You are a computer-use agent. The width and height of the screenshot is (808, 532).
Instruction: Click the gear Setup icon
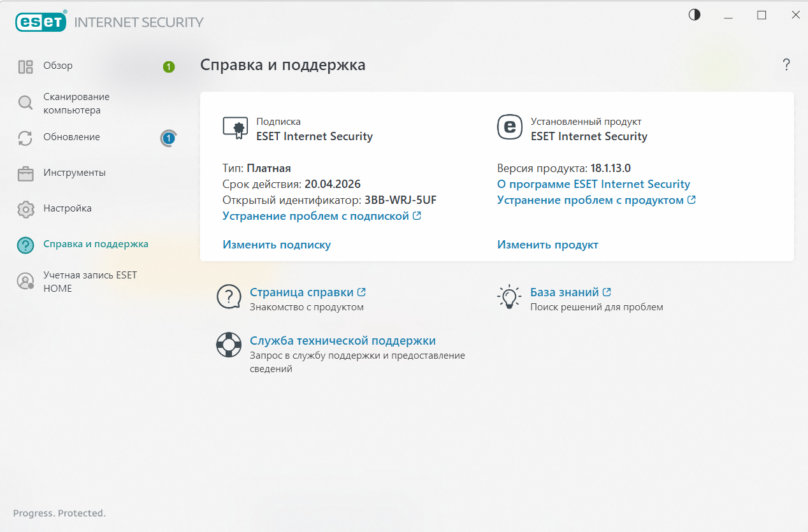tap(25, 209)
